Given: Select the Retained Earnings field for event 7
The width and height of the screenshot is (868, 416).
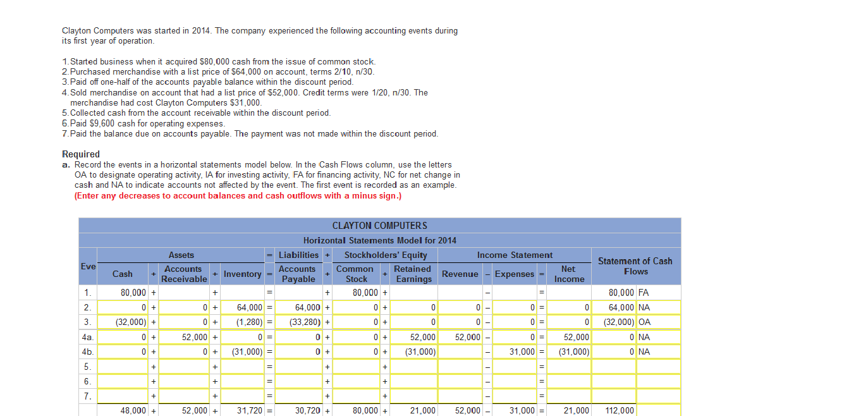Looking at the screenshot, I should point(413,396).
